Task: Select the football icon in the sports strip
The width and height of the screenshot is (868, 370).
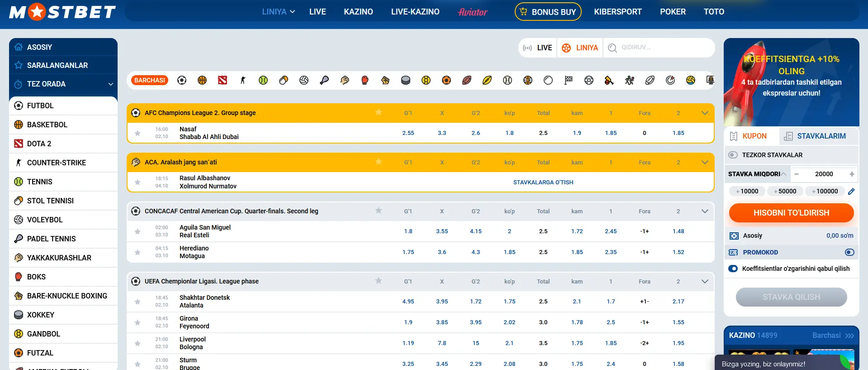Action: pyautogui.click(x=182, y=80)
